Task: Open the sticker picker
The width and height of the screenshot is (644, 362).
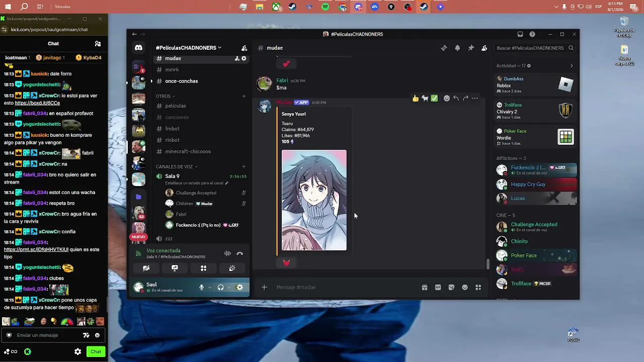Action: tap(451, 287)
